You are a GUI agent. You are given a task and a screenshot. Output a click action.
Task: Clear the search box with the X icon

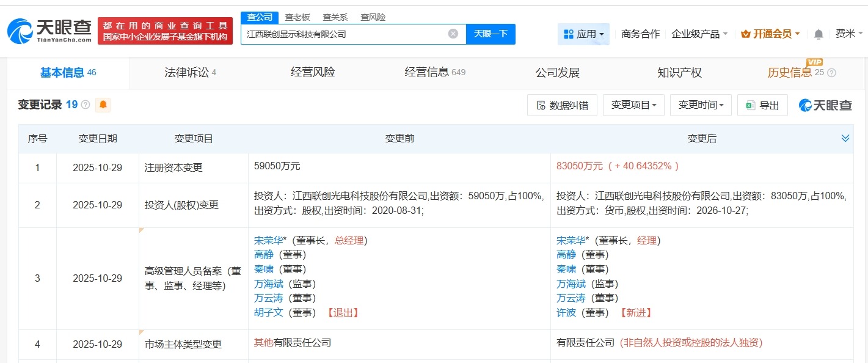point(452,34)
